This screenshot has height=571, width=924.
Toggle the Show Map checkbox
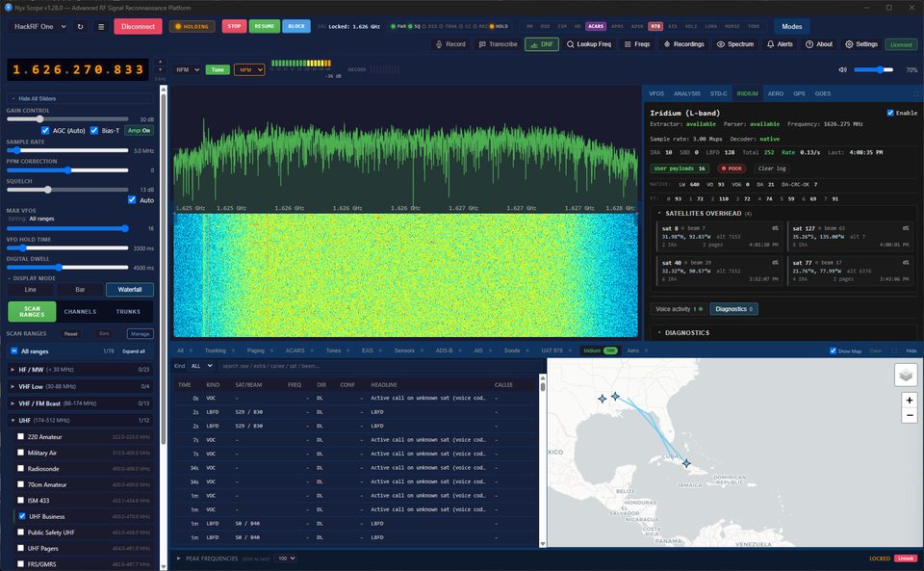point(833,350)
